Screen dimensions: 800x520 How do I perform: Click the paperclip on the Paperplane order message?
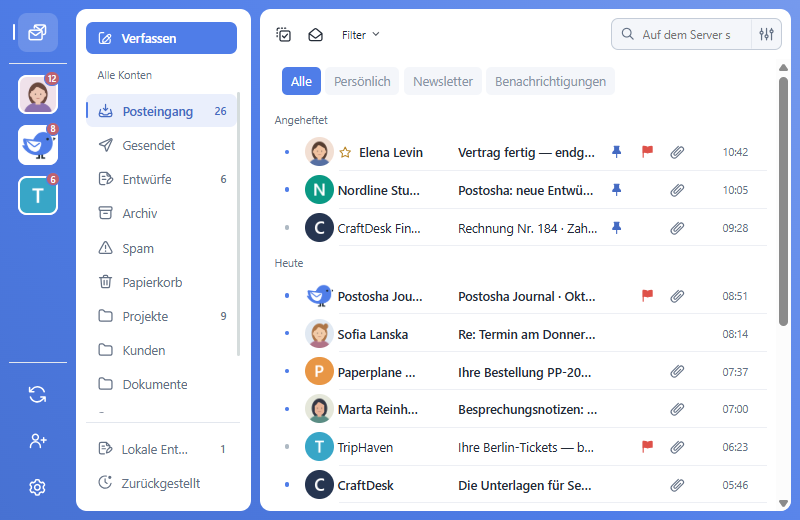coord(677,372)
